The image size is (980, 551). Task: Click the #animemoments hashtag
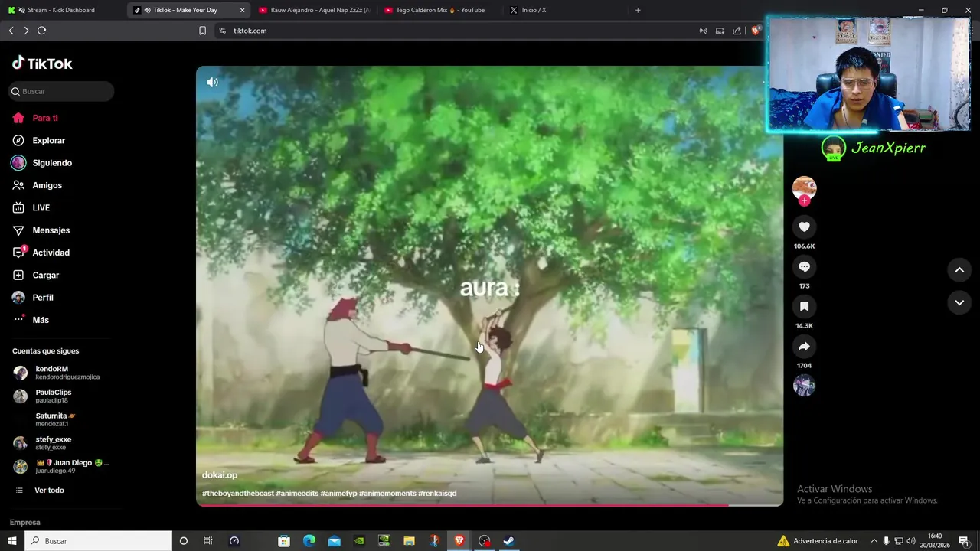pyautogui.click(x=387, y=494)
